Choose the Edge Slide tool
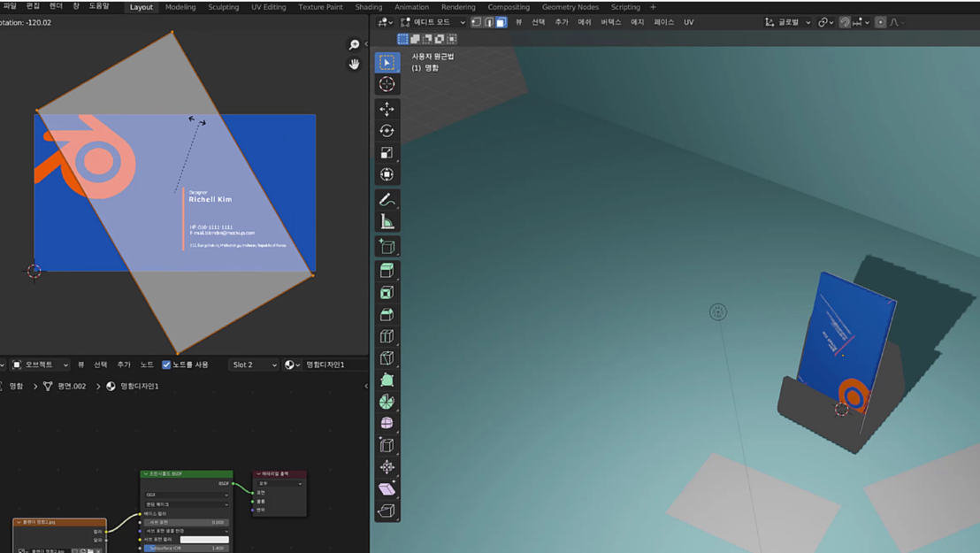This screenshot has height=553, width=980. tap(387, 445)
